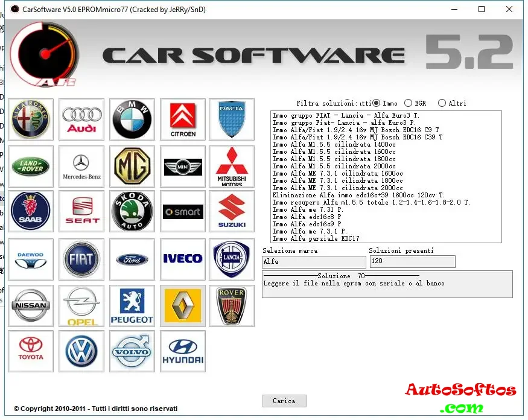Select the Renault diamond logo
The width and height of the screenshot is (528, 420).
tap(182, 305)
